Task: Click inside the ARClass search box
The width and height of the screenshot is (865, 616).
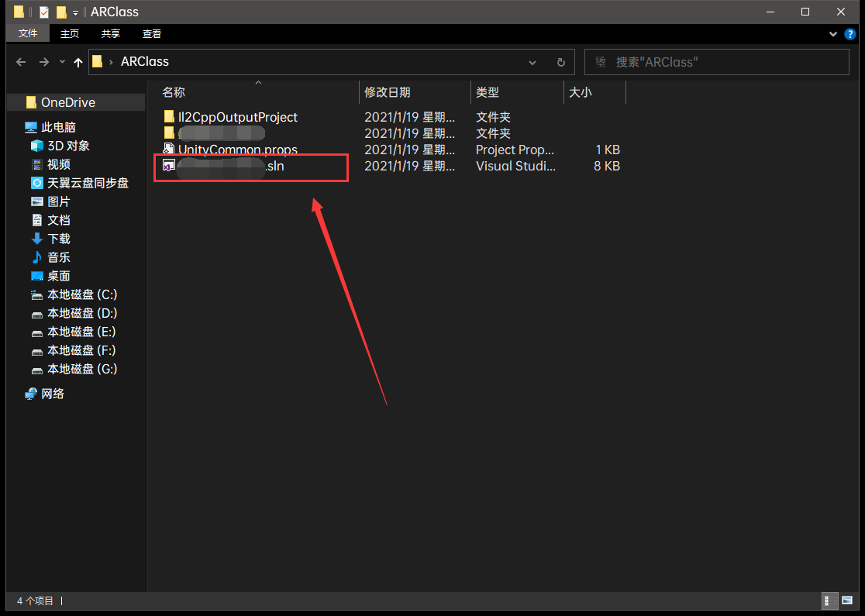Action: tap(716, 62)
